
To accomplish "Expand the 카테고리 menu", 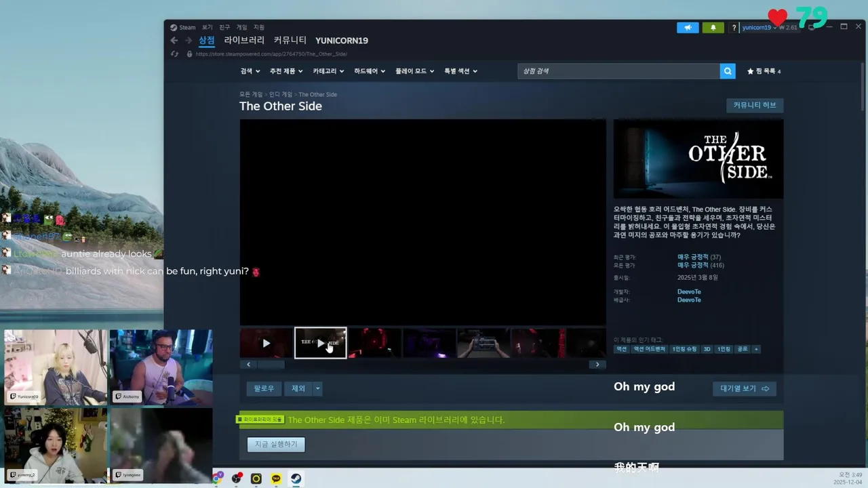I will [328, 71].
